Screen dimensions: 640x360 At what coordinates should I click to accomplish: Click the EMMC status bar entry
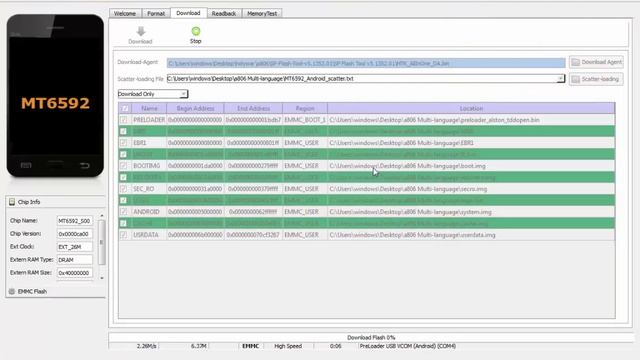(x=250, y=346)
